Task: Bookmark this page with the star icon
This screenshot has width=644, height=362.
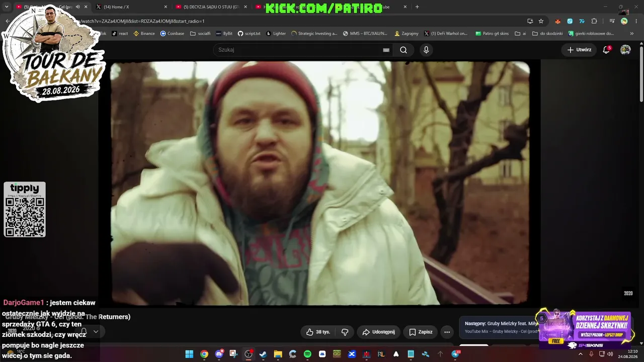Action: [x=541, y=21]
